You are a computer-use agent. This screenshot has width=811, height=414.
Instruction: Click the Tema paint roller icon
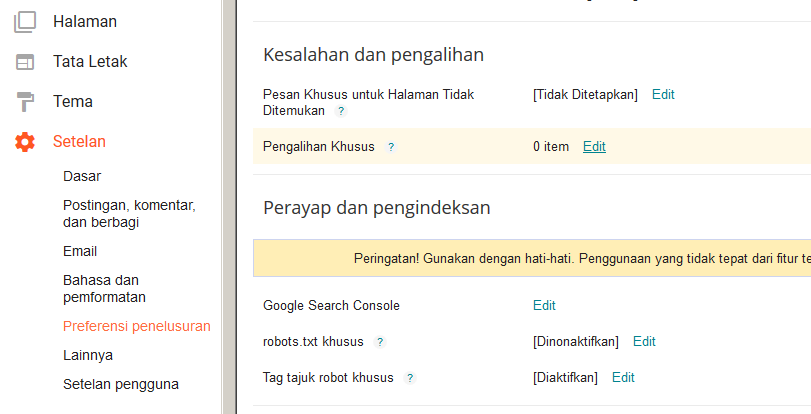(x=25, y=101)
